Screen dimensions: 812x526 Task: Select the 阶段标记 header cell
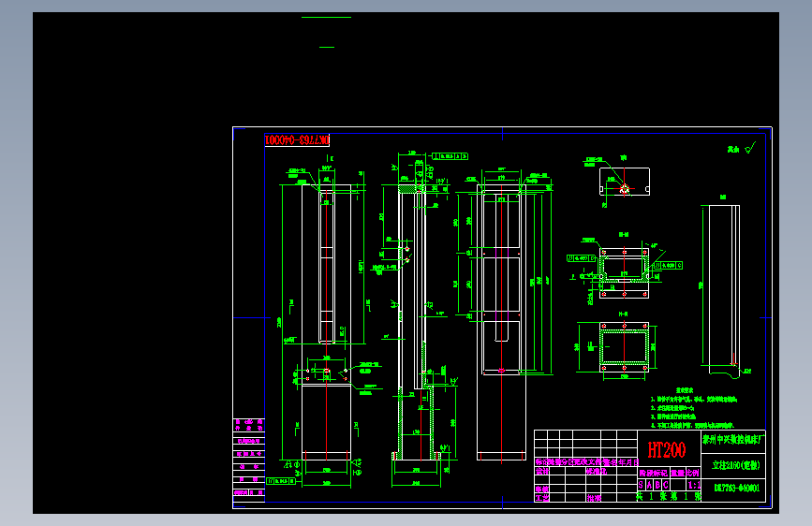coord(654,473)
